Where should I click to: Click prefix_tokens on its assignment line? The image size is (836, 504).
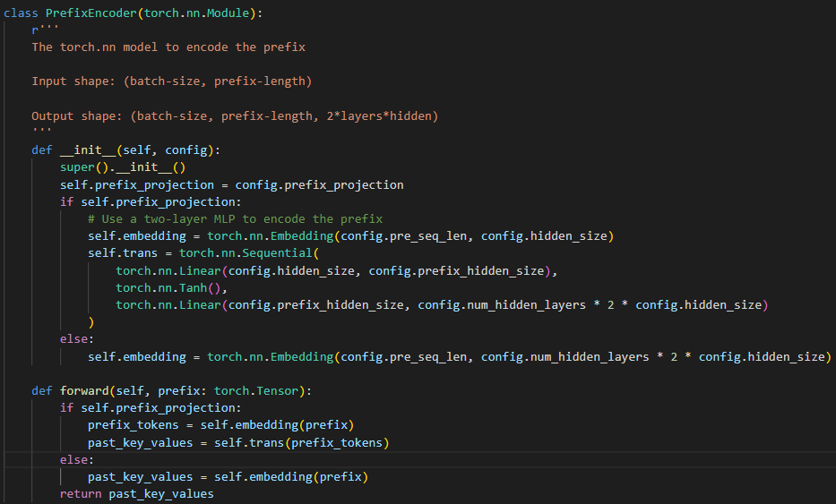[x=134, y=425]
